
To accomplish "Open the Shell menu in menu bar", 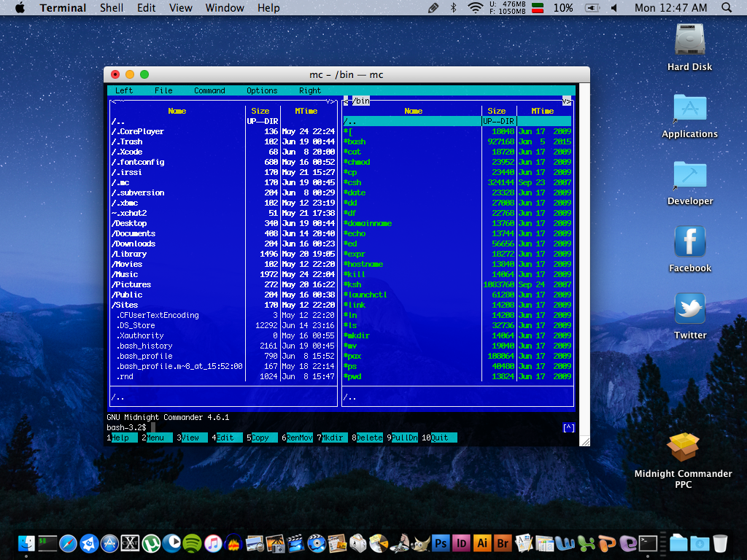I will [112, 7].
